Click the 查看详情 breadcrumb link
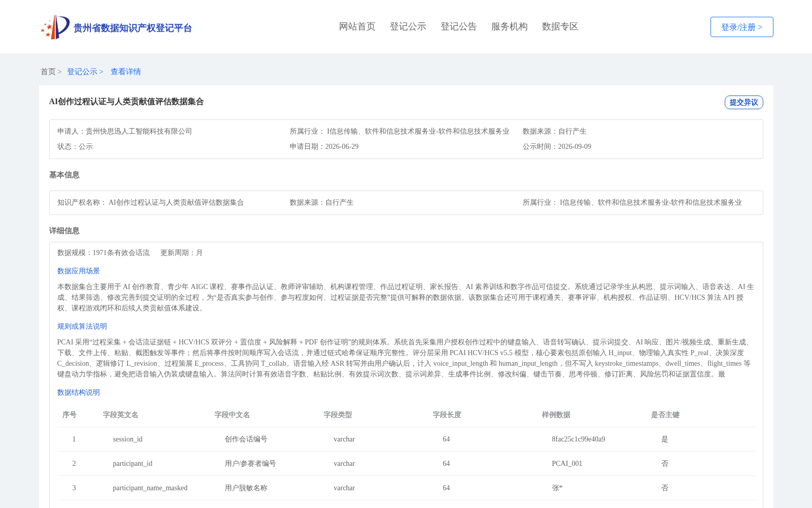The image size is (812, 508). point(126,72)
